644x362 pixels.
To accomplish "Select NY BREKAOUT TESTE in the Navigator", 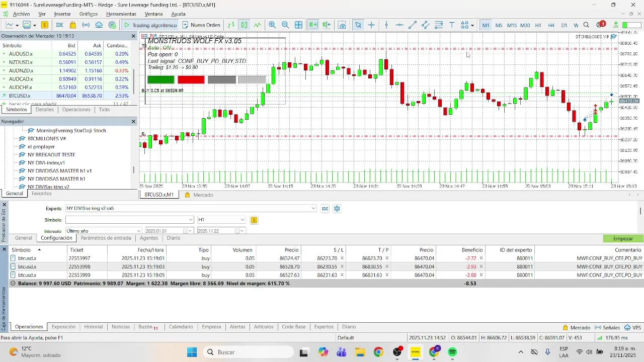I will click(x=51, y=155).
